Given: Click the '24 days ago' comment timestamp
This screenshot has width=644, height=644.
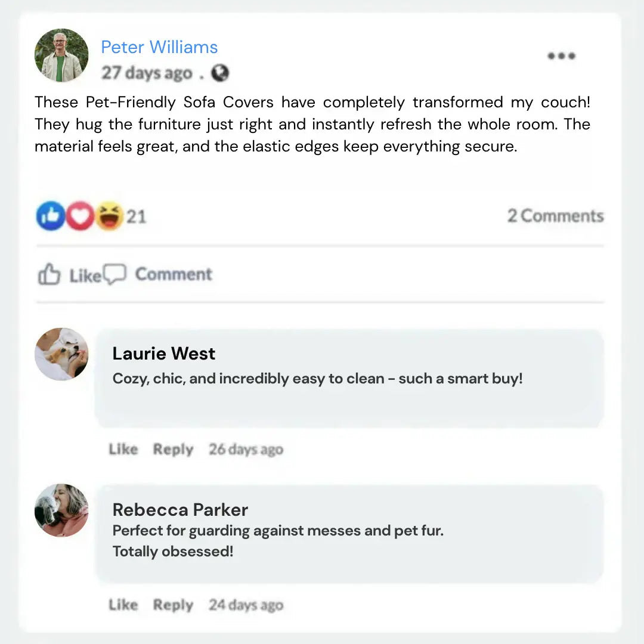Looking at the screenshot, I should pos(246,605).
